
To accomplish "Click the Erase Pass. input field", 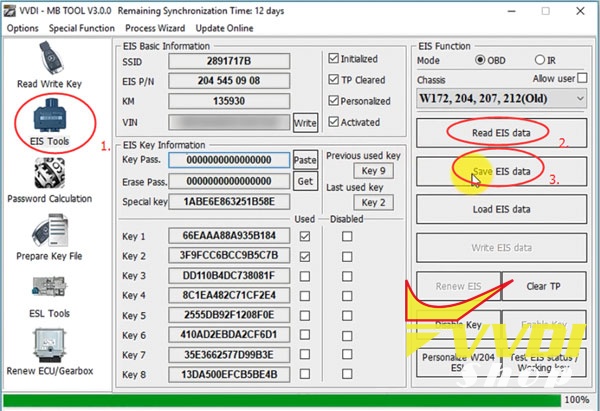I will (229, 181).
